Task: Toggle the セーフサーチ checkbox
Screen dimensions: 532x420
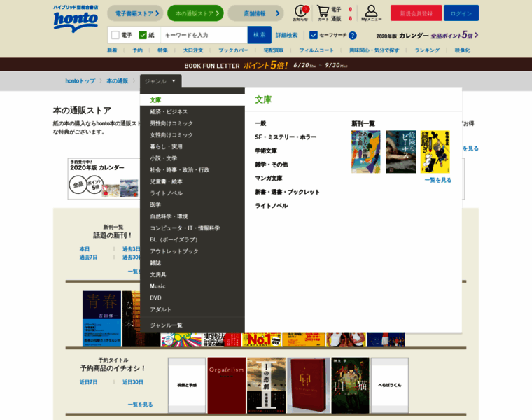Action: [x=314, y=35]
